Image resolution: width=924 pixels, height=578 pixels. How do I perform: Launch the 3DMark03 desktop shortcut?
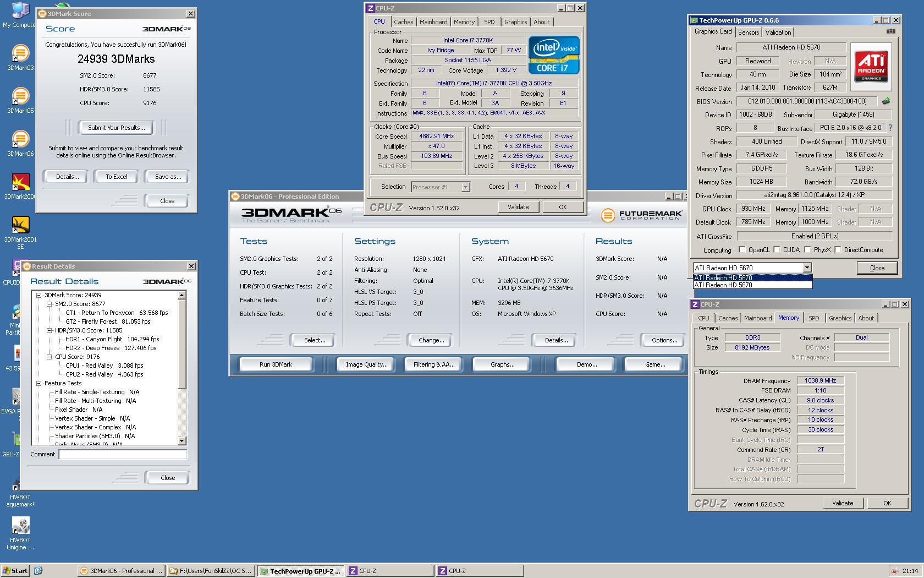(20, 57)
